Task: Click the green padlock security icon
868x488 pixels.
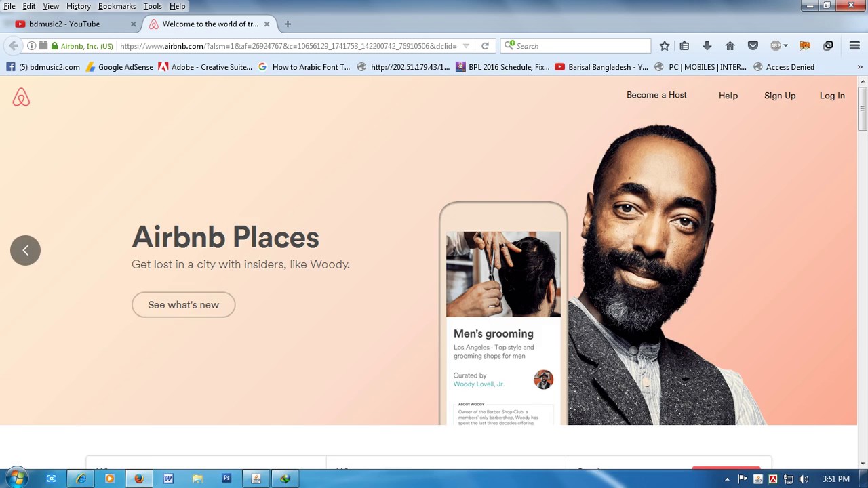Action: tap(54, 46)
